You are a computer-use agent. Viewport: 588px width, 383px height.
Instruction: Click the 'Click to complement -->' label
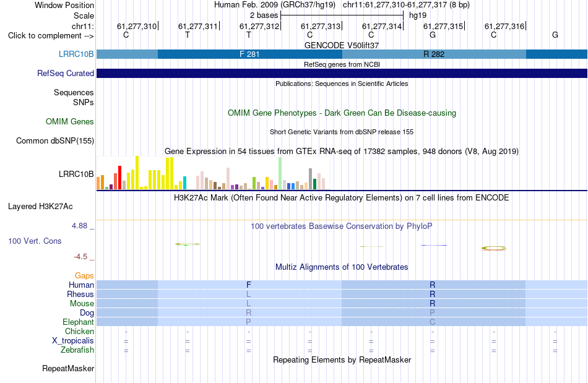point(51,36)
